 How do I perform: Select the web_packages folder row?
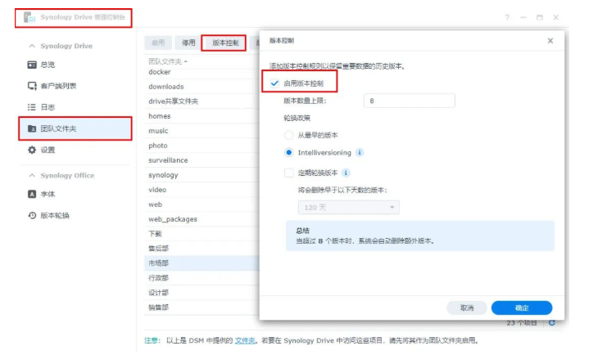pos(201,219)
